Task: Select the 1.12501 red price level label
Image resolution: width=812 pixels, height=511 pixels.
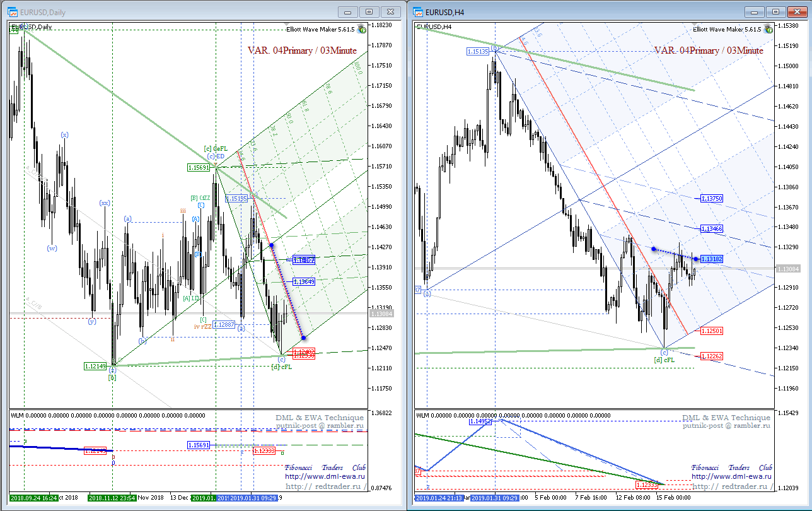Action: [x=711, y=331]
